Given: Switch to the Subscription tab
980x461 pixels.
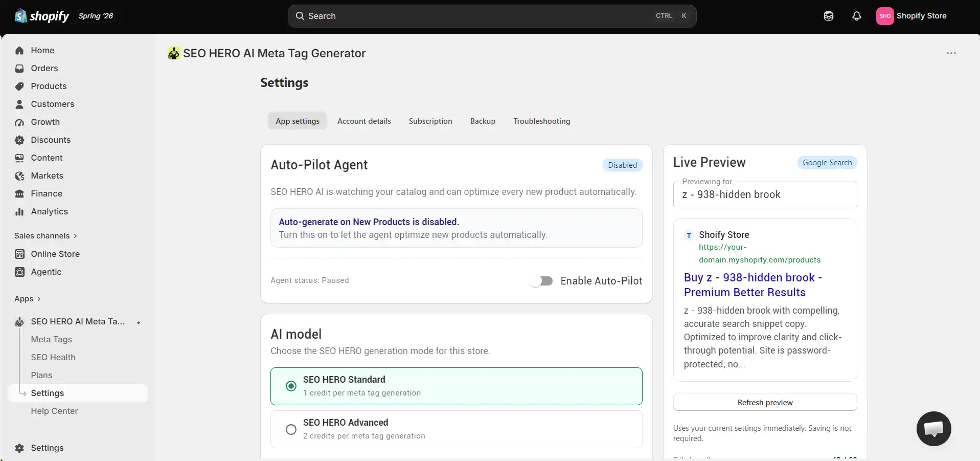Looking at the screenshot, I should (x=430, y=121).
